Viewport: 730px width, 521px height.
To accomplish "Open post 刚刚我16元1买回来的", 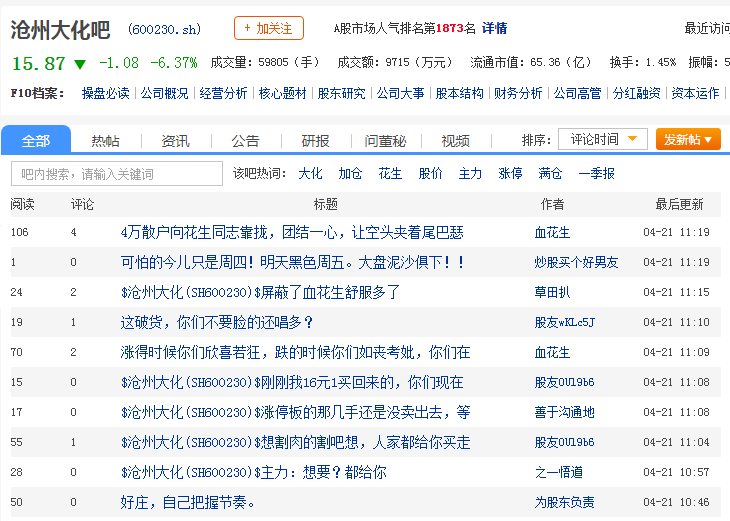I will pyautogui.click(x=292, y=382).
